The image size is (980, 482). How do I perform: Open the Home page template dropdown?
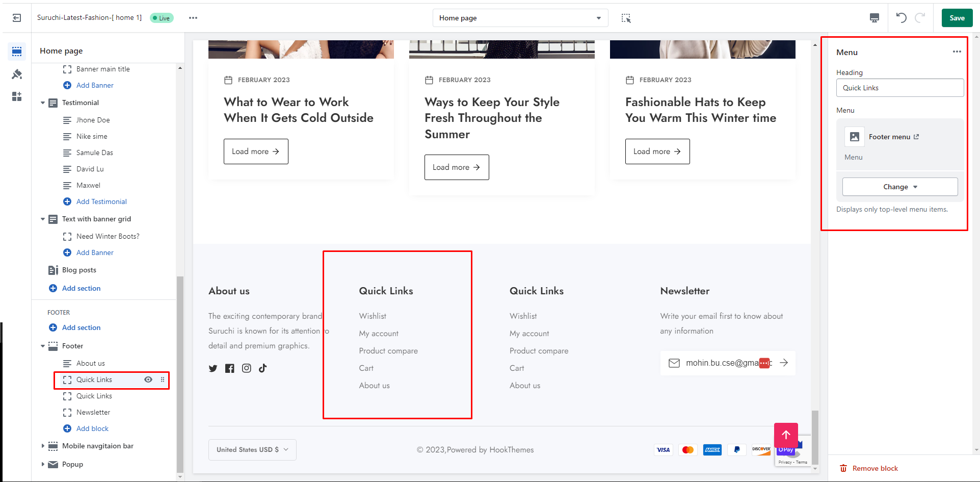click(x=520, y=18)
